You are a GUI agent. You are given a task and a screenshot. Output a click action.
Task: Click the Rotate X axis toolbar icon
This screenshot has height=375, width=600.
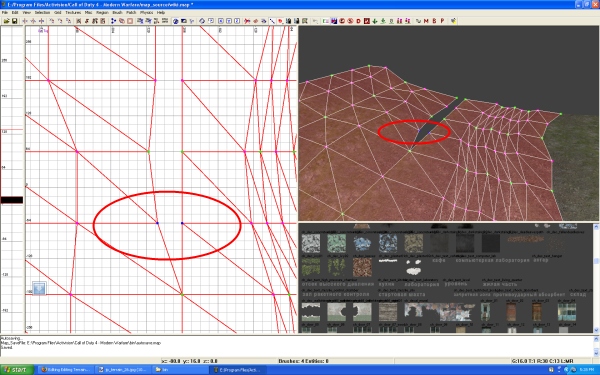51,21
